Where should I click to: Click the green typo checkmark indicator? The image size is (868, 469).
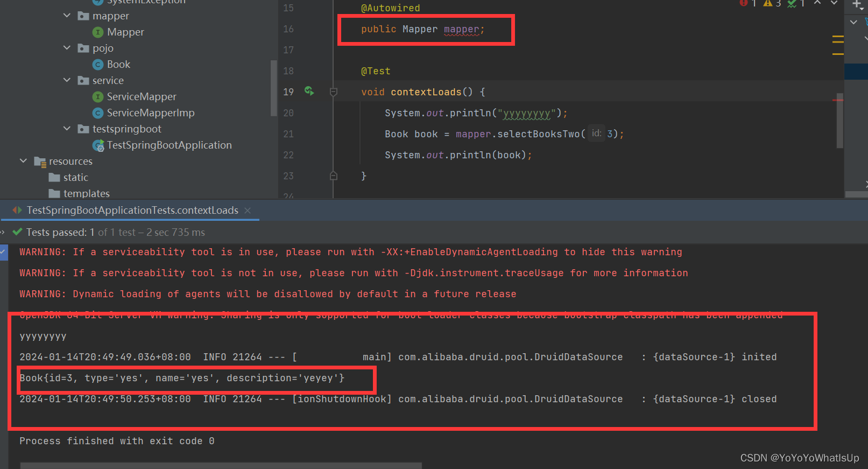point(792,3)
